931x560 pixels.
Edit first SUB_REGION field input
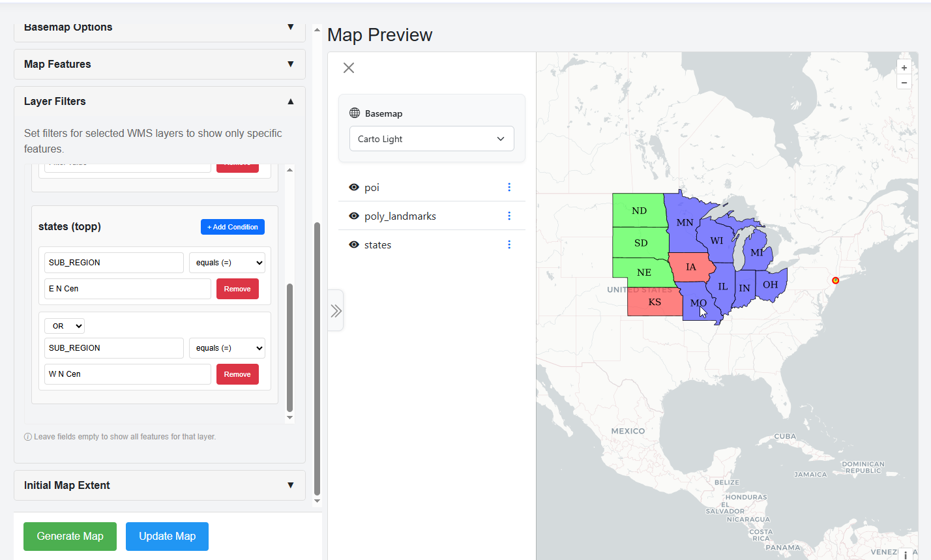(114, 263)
